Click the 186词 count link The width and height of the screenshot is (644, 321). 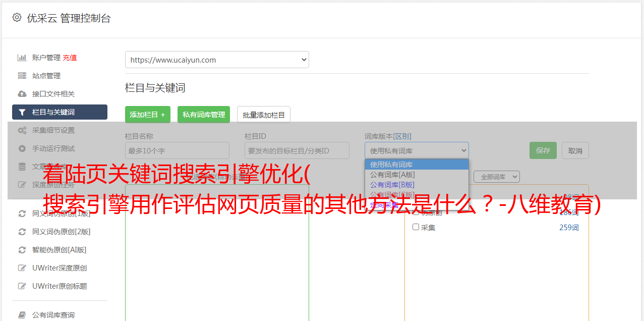[569, 212]
